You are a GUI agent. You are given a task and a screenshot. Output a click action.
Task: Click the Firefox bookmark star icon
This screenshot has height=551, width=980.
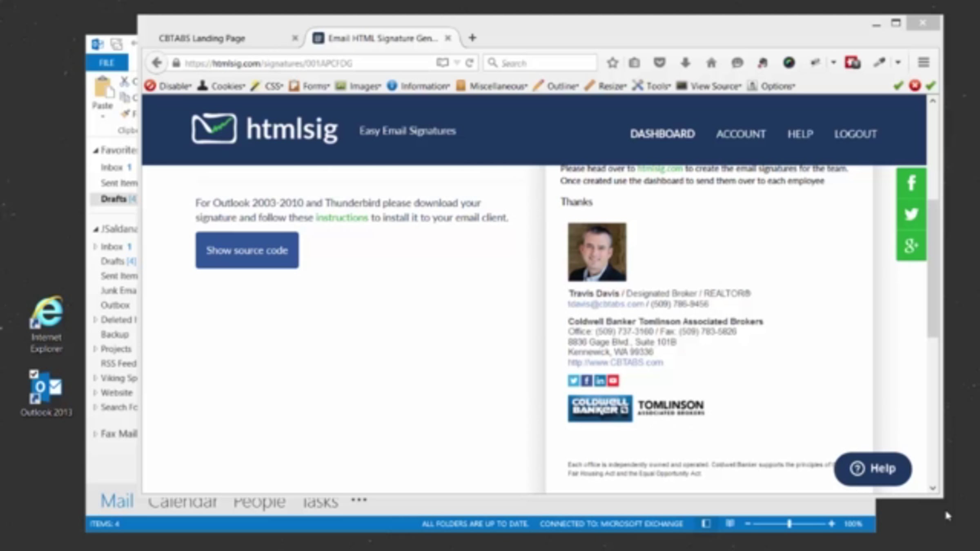click(x=612, y=63)
